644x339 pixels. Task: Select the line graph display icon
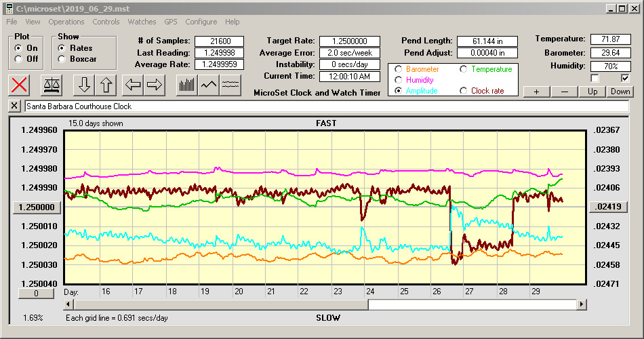point(209,85)
